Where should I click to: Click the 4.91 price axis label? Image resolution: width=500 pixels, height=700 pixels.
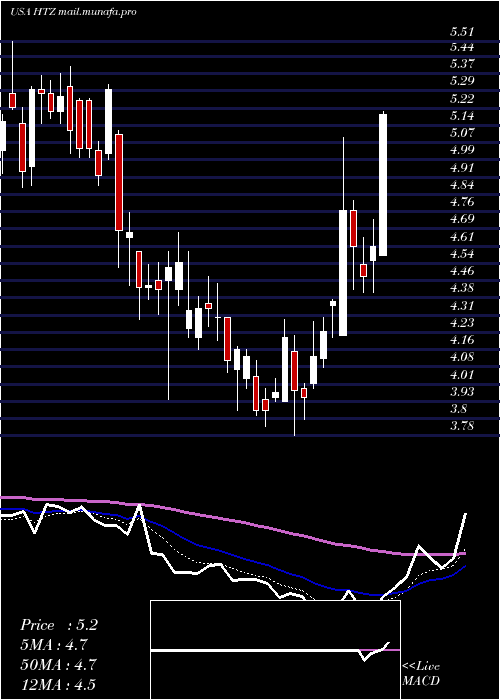tap(461, 168)
